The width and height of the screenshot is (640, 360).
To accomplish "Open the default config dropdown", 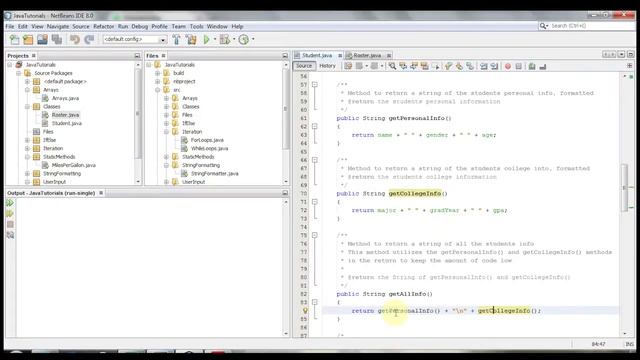I will tap(163, 40).
